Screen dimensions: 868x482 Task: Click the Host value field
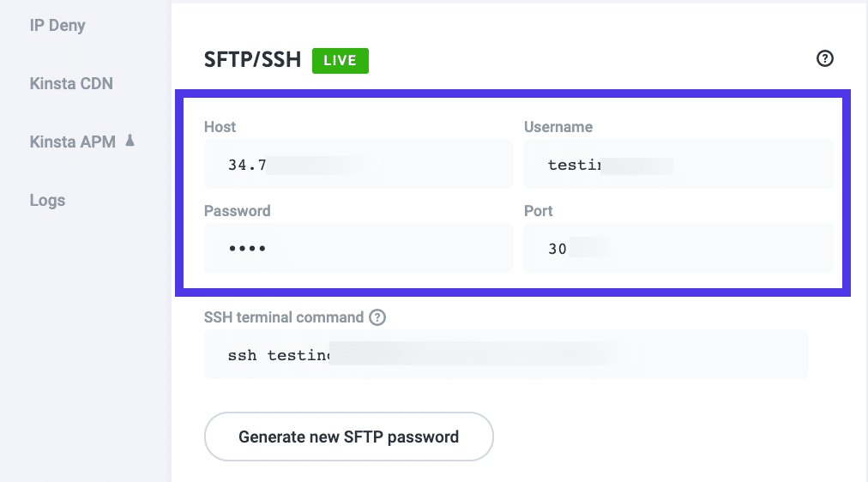[x=358, y=164]
